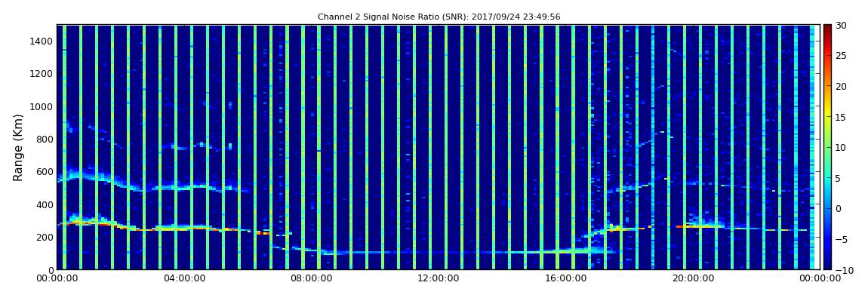Click the 600 range tick label
The width and height of the screenshot is (868, 307).
click(x=45, y=171)
